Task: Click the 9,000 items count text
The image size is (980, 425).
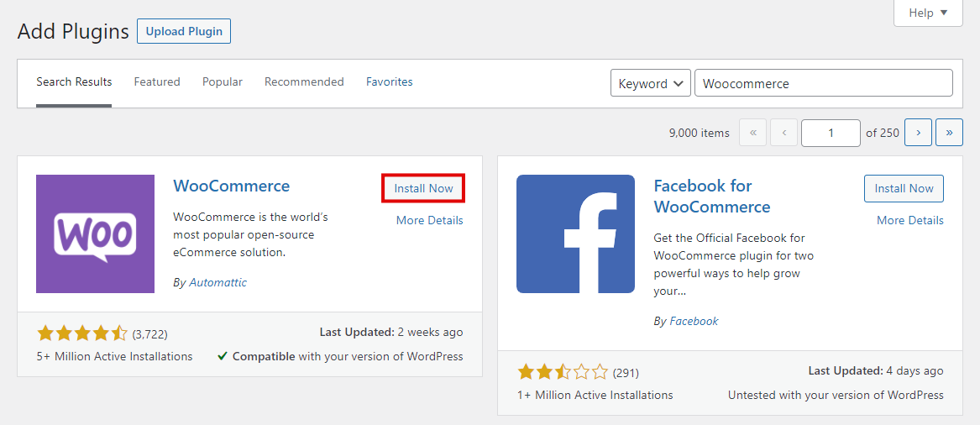Action: pyautogui.click(x=699, y=133)
